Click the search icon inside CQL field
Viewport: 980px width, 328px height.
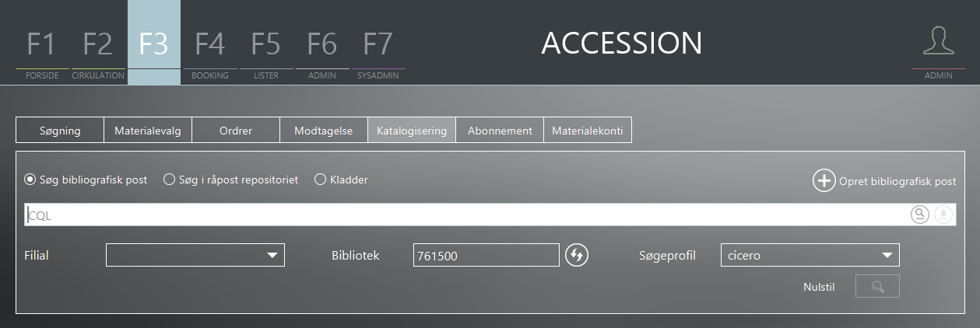coord(920,215)
